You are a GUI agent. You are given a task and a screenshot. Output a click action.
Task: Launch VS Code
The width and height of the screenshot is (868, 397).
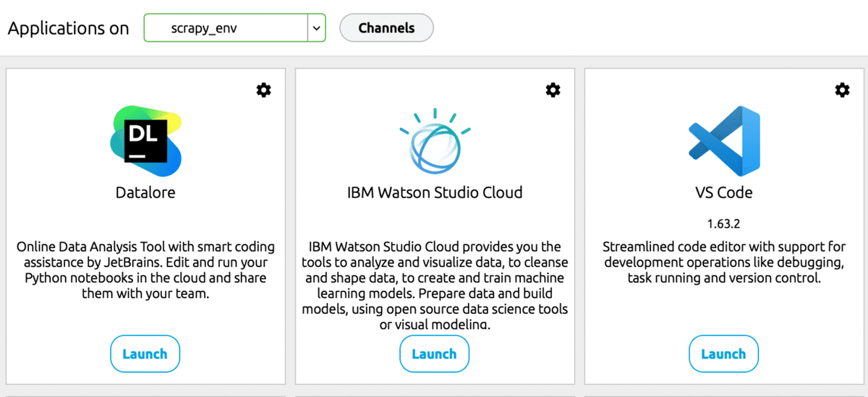pyautogui.click(x=723, y=354)
